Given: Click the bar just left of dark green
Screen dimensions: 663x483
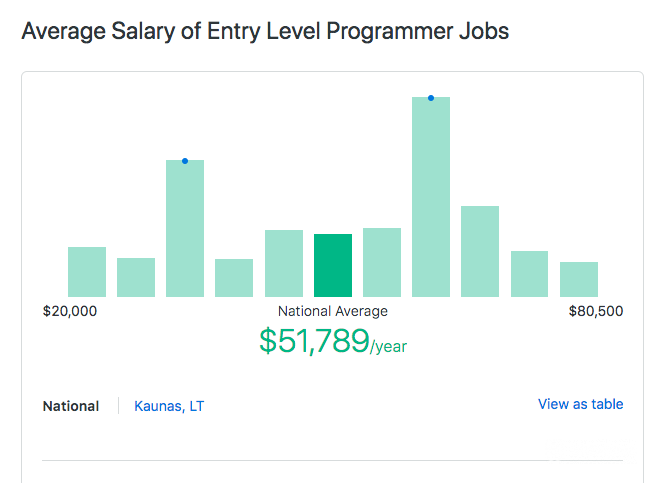Looking at the screenshot, I should pos(284,263).
